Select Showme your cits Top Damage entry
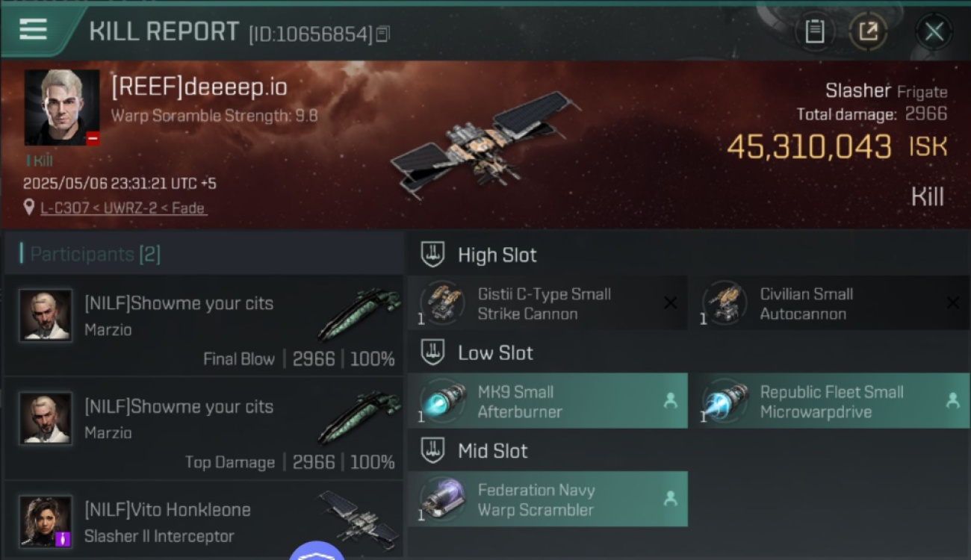This screenshot has width=971, height=560. tap(204, 429)
